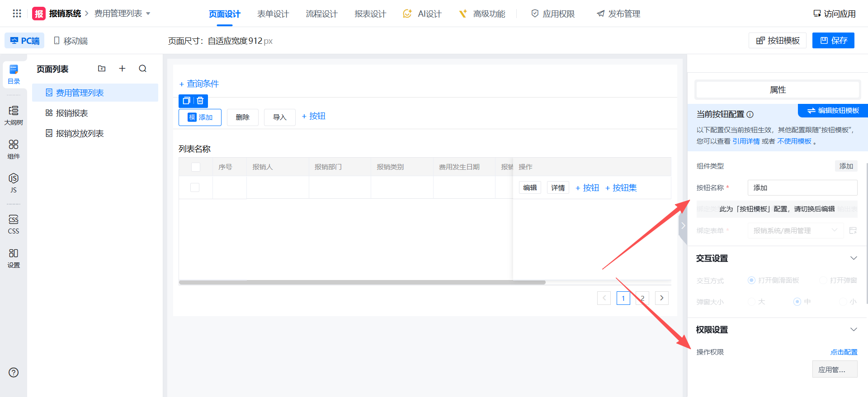
Task: Click the new folder icon in page list
Action: point(102,69)
